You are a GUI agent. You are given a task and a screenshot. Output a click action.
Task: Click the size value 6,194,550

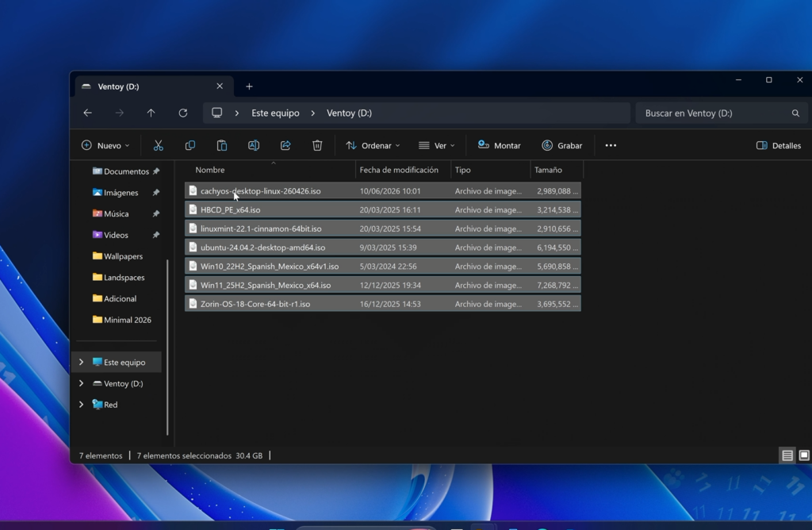coord(553,248)
